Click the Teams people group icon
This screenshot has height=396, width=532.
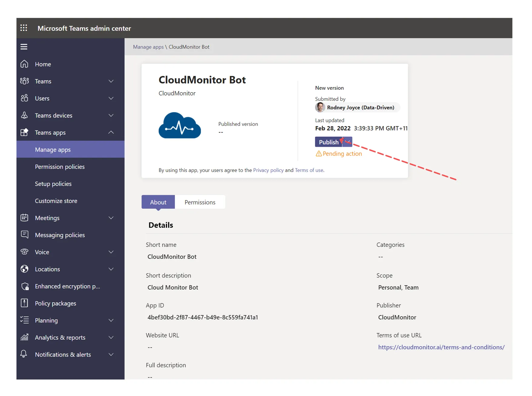click(x=24, y=81)
